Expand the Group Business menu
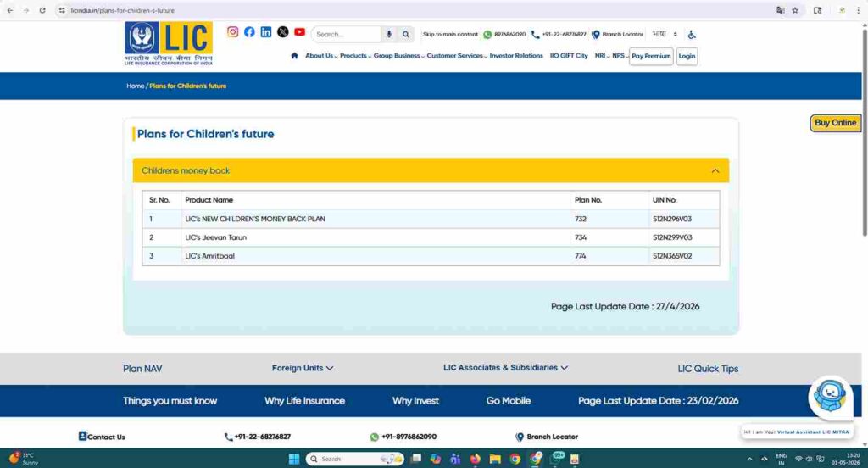 [398, 56]
